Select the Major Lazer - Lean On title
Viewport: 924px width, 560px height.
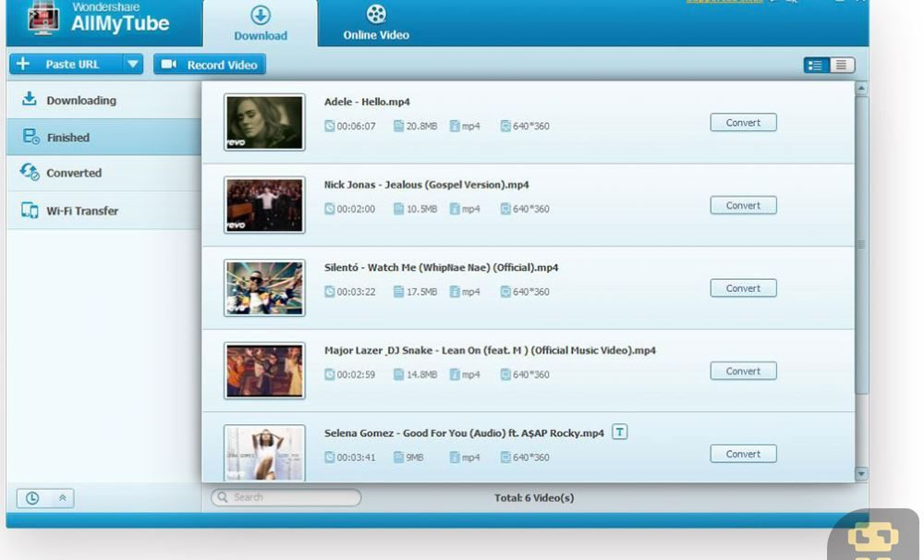pos(490,350)
